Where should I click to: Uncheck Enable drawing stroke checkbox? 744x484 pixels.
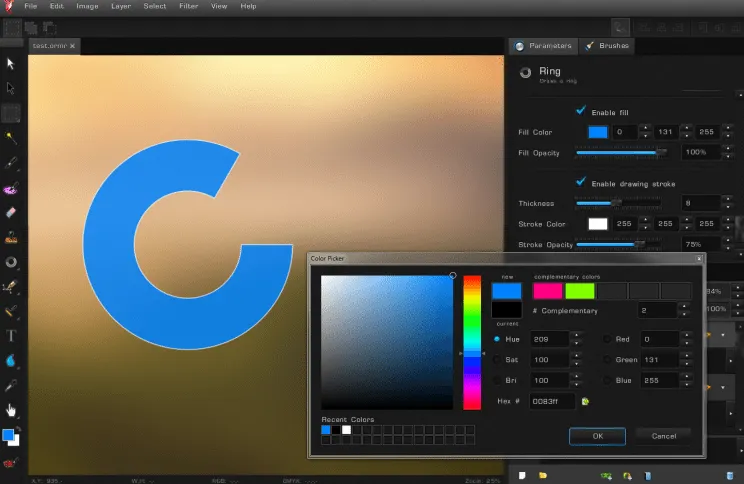pos(580,182)
